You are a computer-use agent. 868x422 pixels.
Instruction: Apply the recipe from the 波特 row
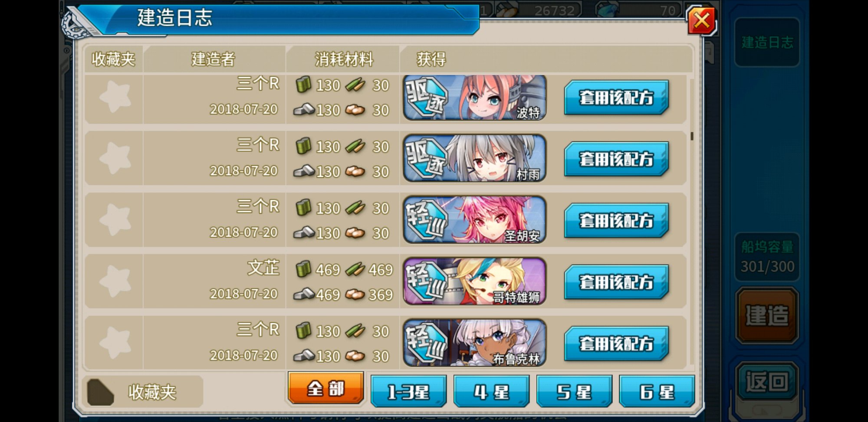(x=616, y=97)
